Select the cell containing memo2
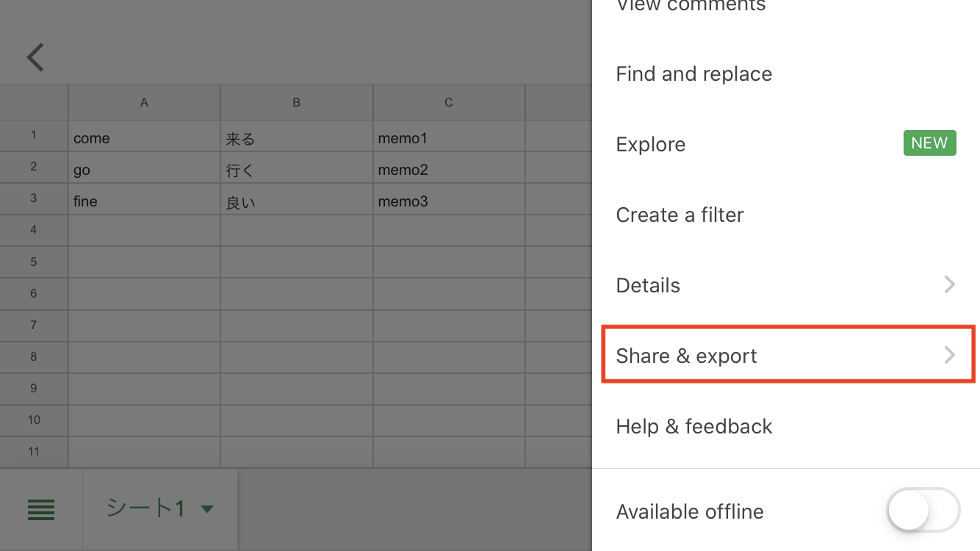 coord(448,169)
